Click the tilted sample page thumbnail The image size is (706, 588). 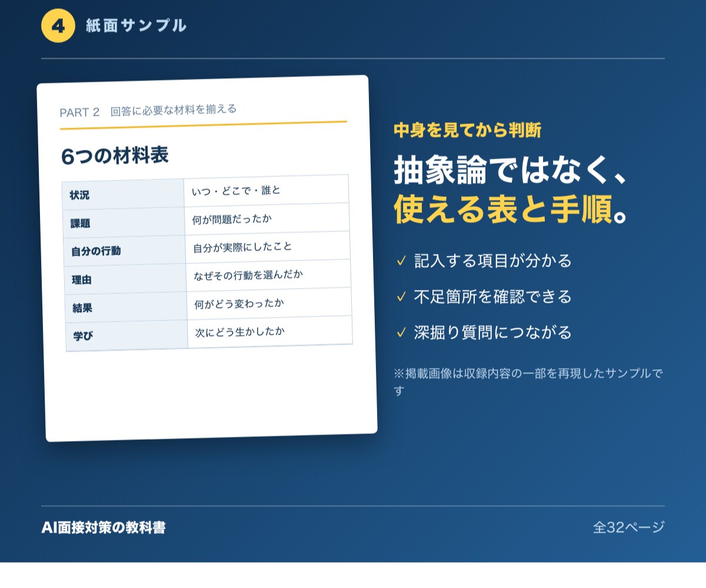point(207,258)
